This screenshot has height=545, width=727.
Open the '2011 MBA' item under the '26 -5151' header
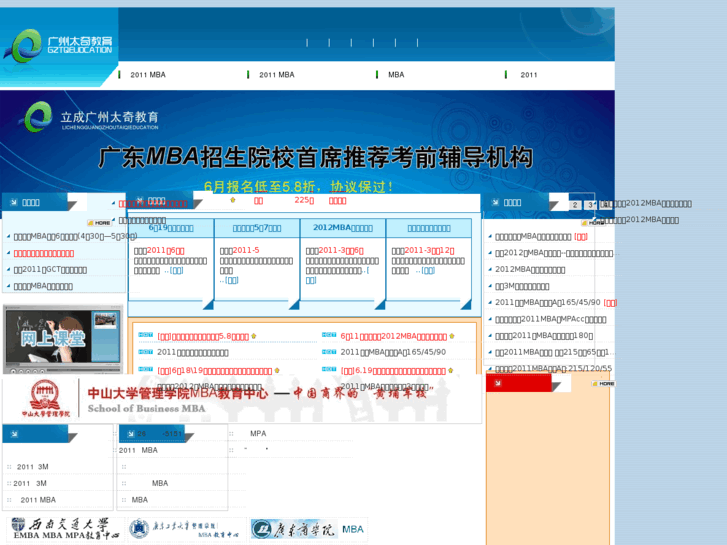click(x=138, y=450)
